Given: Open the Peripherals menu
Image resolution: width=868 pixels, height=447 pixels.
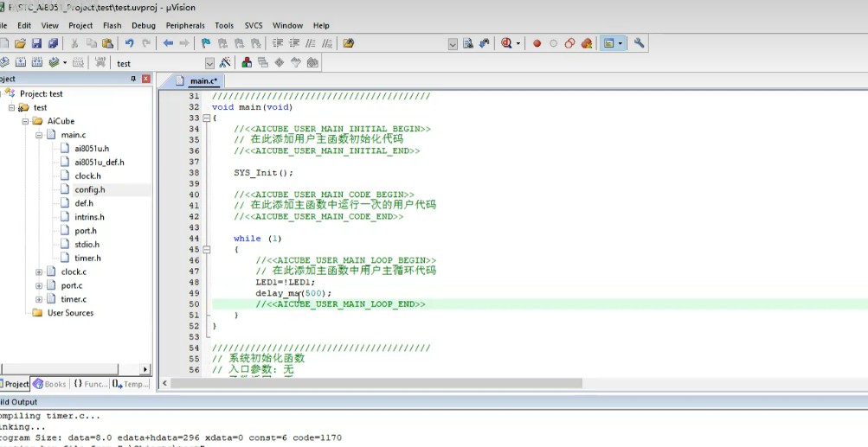Looking at the screenshot, I should click(185, 26).
